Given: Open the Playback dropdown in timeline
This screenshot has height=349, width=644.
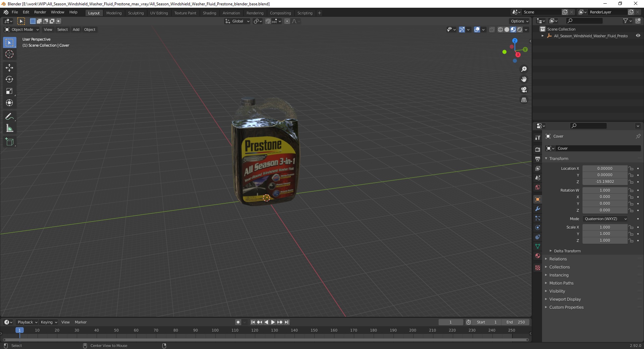Looking at the screenshot, I should pos(28,322).
